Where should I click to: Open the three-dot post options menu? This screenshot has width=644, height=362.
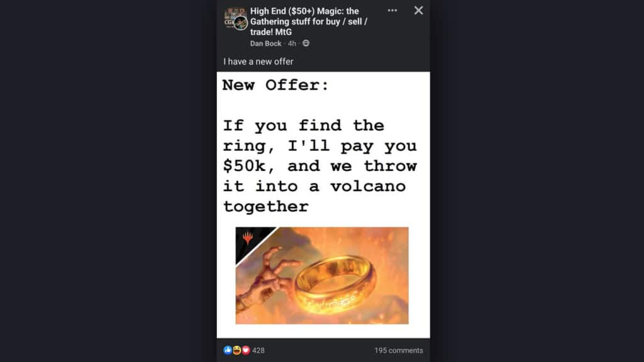pos(392,11)
